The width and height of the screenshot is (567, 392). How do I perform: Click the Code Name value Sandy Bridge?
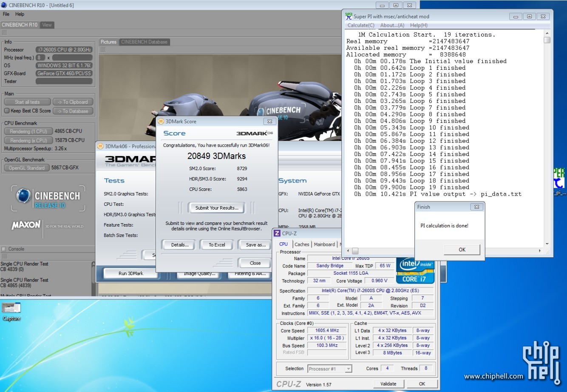[330, 266]
